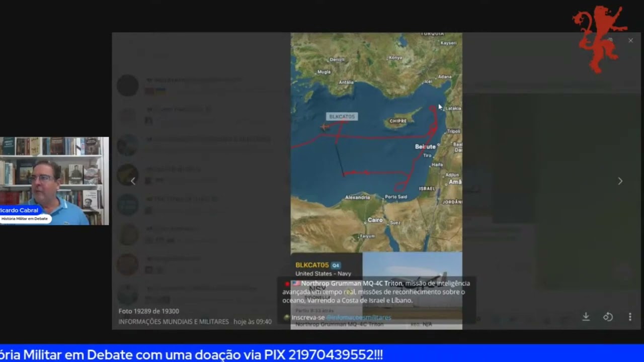Click the yellow BLKCAT05 callsign heading
The height and width of the screenshot is (362, 644).
click(312, 265)
